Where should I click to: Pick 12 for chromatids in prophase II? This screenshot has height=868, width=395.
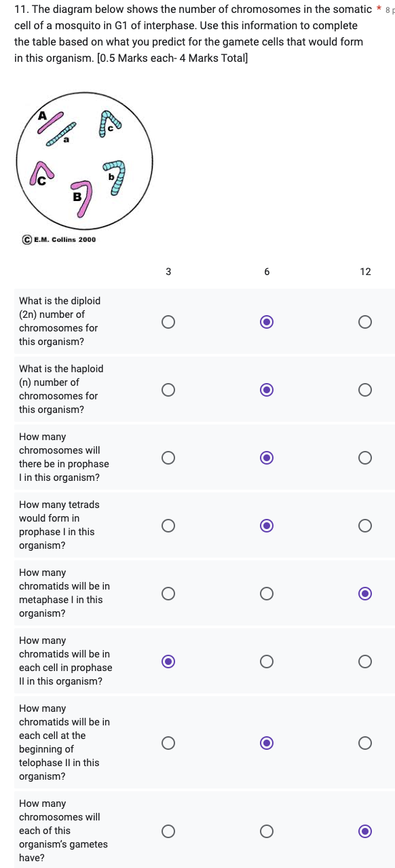coord(365,662)
